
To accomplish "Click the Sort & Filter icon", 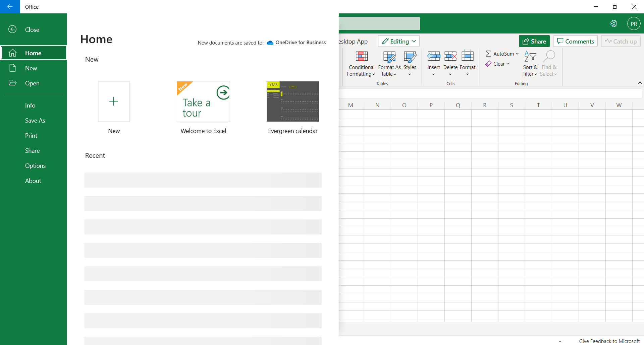I will tap(530, 56).
